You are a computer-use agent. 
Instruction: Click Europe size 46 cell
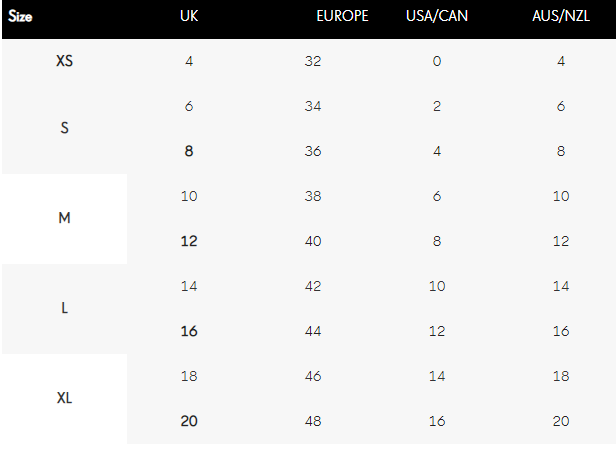pos(313,376)
